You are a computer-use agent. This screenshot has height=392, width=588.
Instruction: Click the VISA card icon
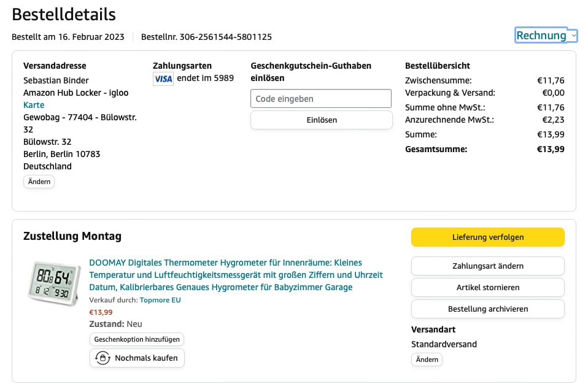tap(163, 79)
